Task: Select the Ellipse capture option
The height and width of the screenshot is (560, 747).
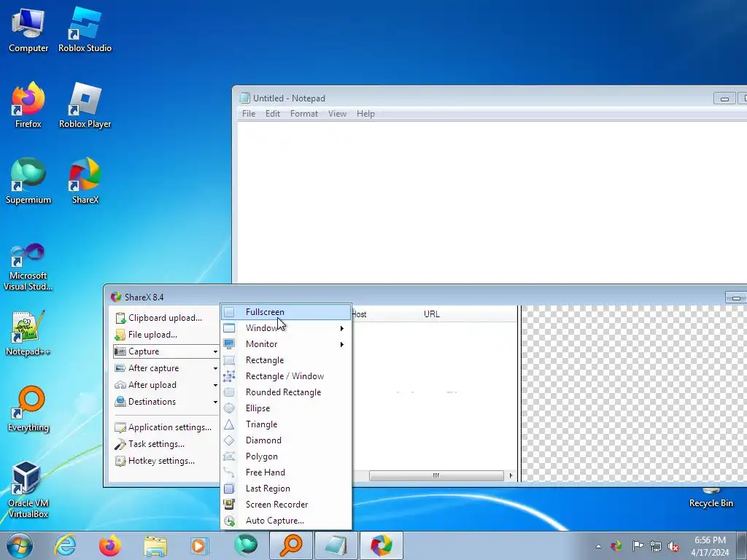Action: coord(286,408)
